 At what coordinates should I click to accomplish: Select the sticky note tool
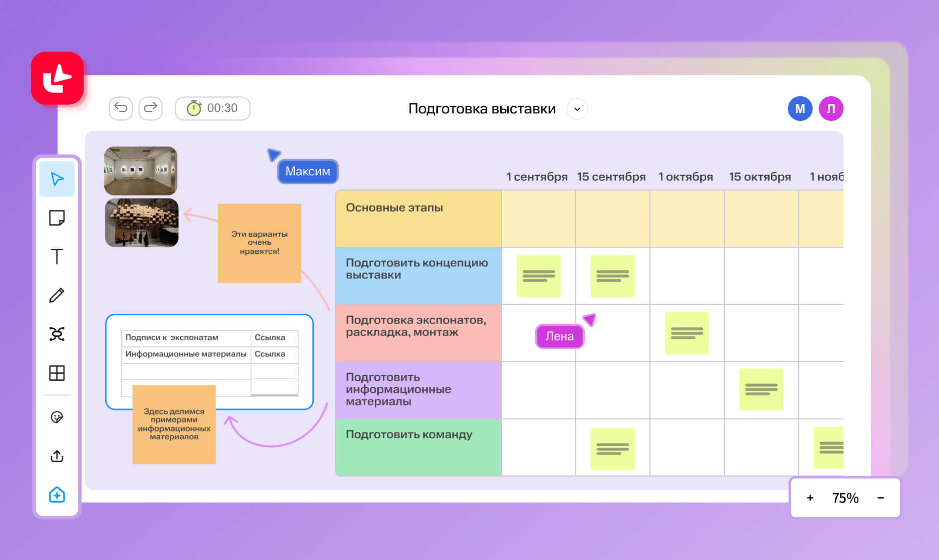pos(57,218)
